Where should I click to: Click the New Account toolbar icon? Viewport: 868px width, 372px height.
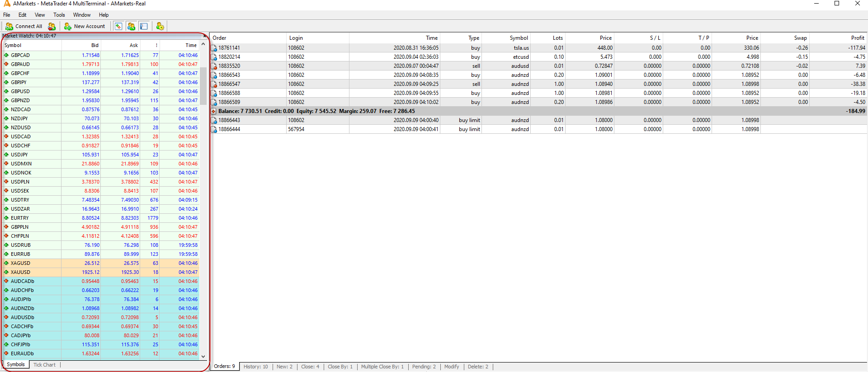click(x=68, y=26)
